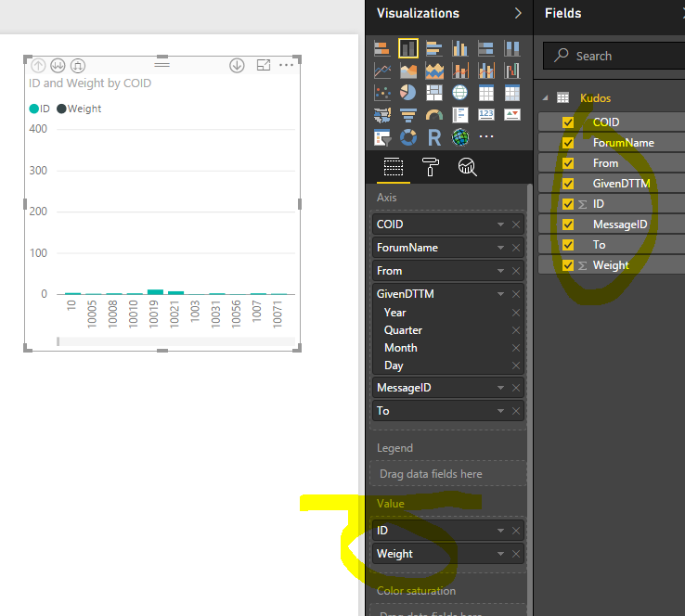Open To axis field dropdown

pyautogui.click(x=500, y=411)
